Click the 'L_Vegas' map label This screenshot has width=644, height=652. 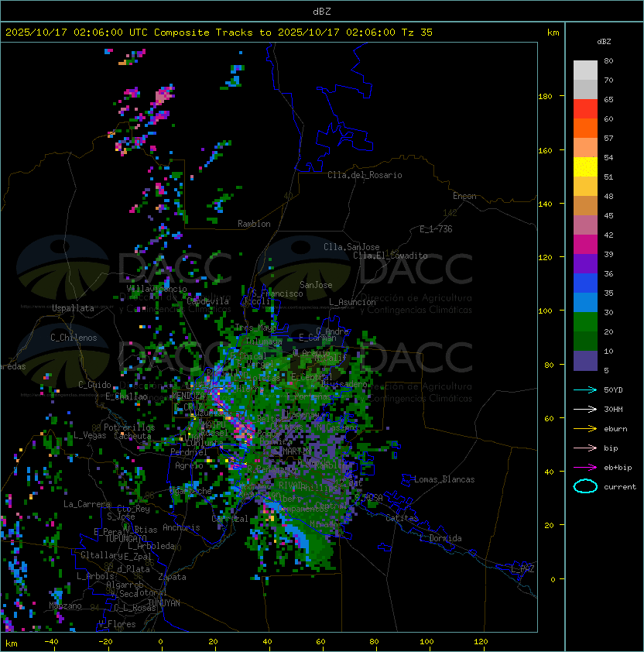point(90,435)
